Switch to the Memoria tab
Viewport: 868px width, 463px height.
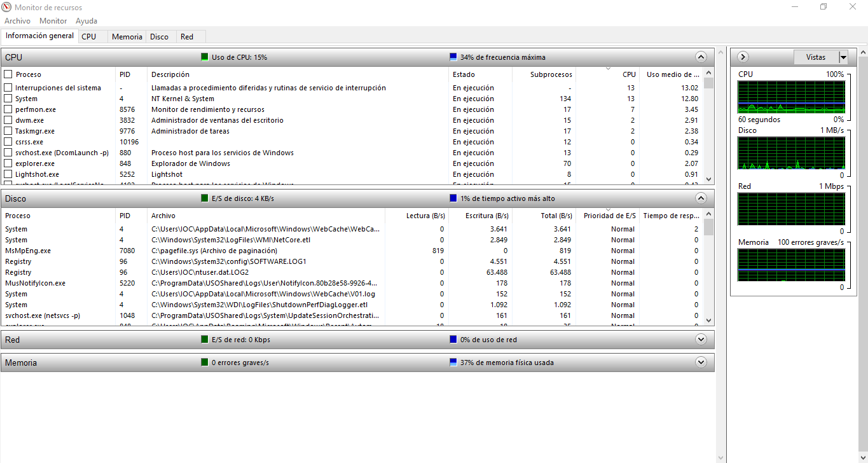coord(127,37)
